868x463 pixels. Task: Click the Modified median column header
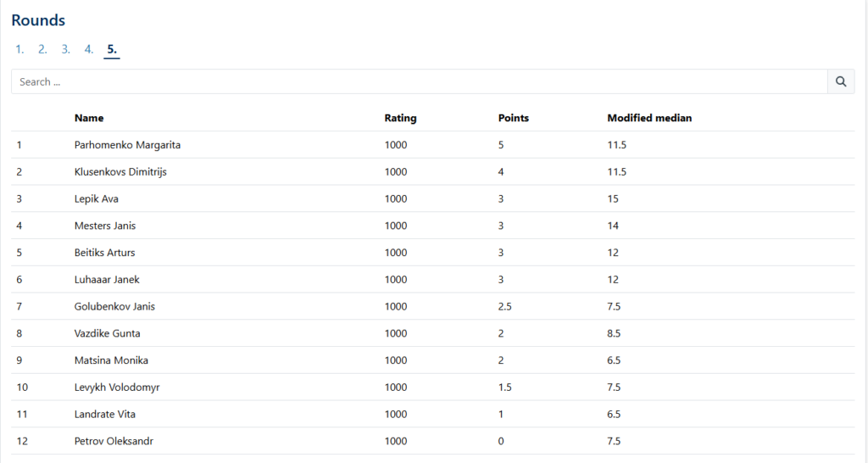(x=649, y=118)
